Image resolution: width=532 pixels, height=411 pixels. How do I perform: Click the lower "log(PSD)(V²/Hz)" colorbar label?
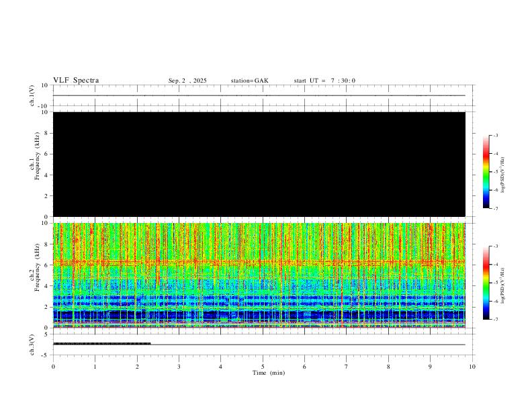[502, 285]
